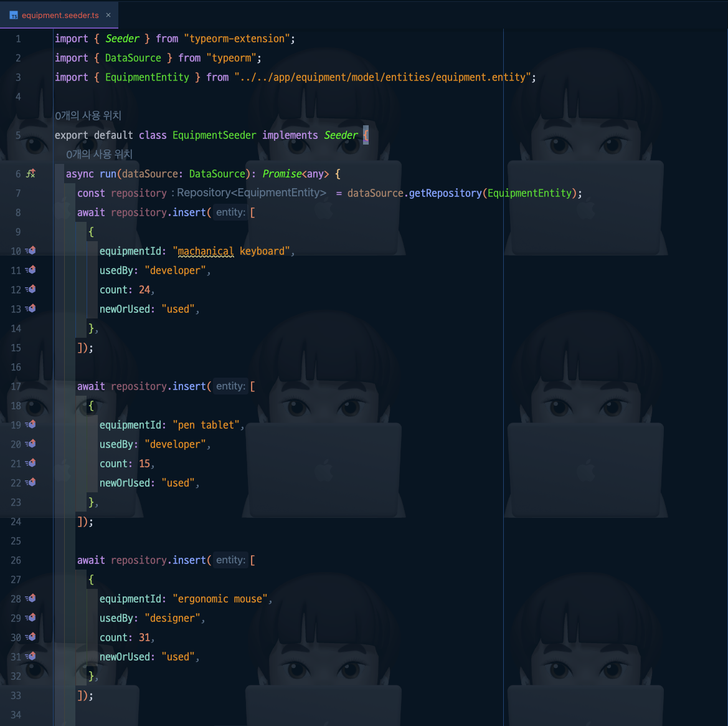Click getRepository call on line 7

pyautogui.click(x=445, y=193)
